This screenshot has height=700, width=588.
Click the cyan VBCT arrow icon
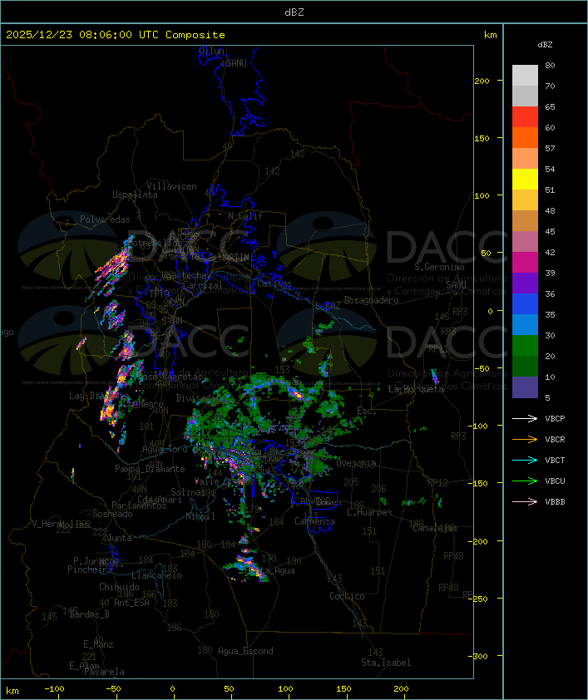(525, 461)
